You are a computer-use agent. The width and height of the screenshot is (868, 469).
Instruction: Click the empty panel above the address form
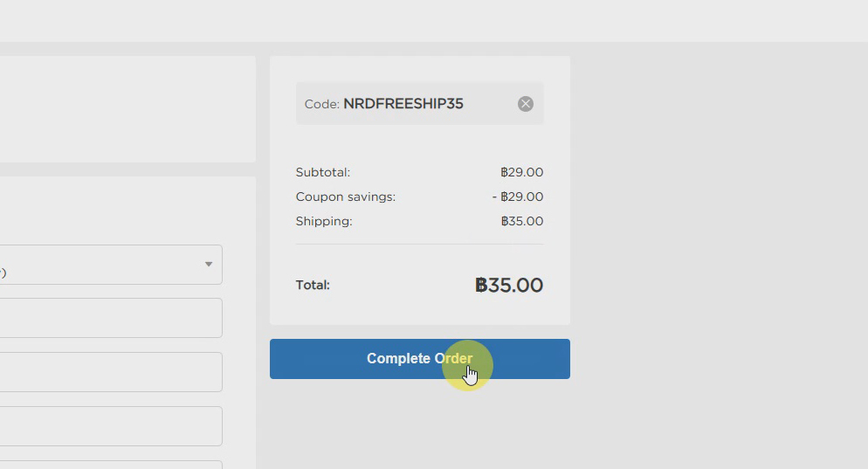(127, 109)
